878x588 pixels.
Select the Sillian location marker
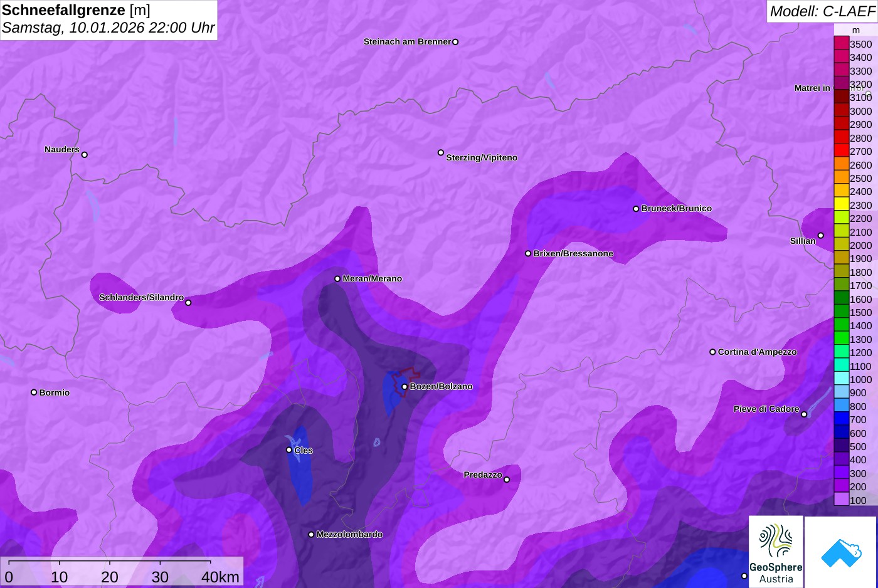point(821,236)
